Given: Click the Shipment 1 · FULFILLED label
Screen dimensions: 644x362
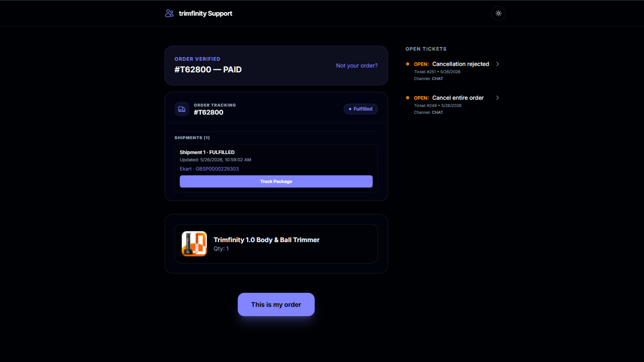Looking at the screenshot, I should click(x=207, y=152).
